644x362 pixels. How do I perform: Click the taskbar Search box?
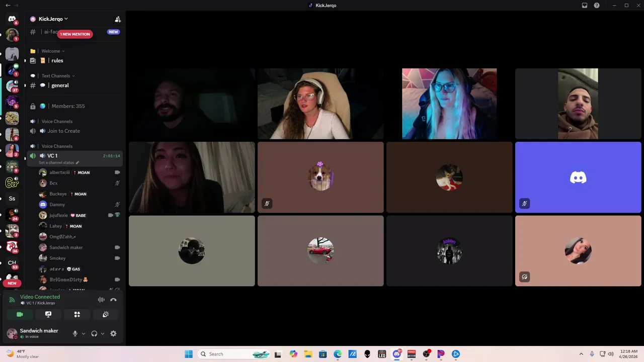234,354
